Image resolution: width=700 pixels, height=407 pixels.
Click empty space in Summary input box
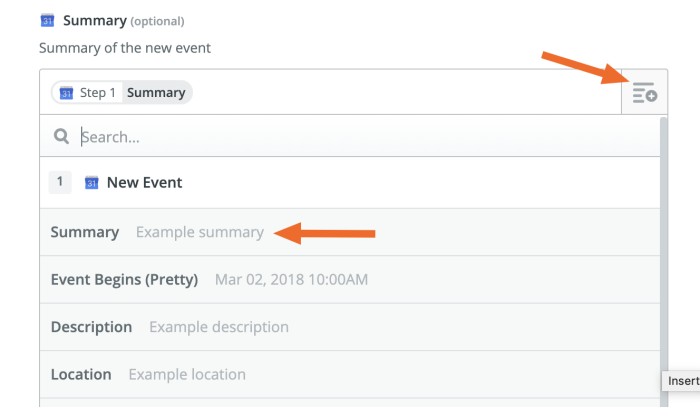pos(400,93)
